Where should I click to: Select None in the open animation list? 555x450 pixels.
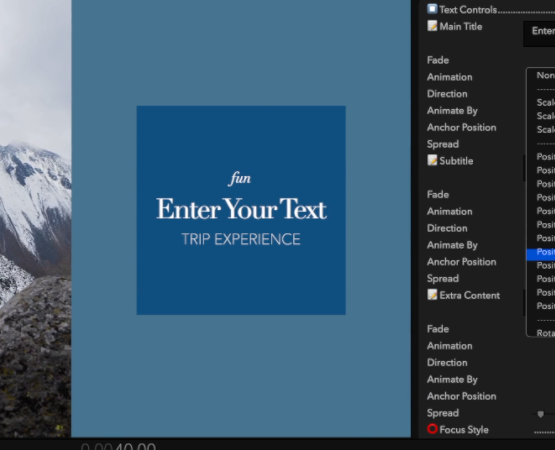(x=545, y=75)
